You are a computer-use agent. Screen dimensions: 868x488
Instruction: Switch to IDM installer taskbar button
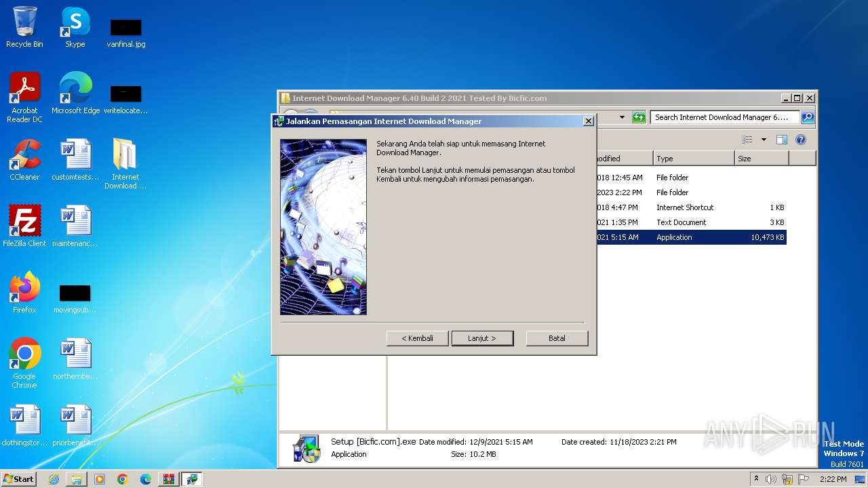tap(192, 479)
